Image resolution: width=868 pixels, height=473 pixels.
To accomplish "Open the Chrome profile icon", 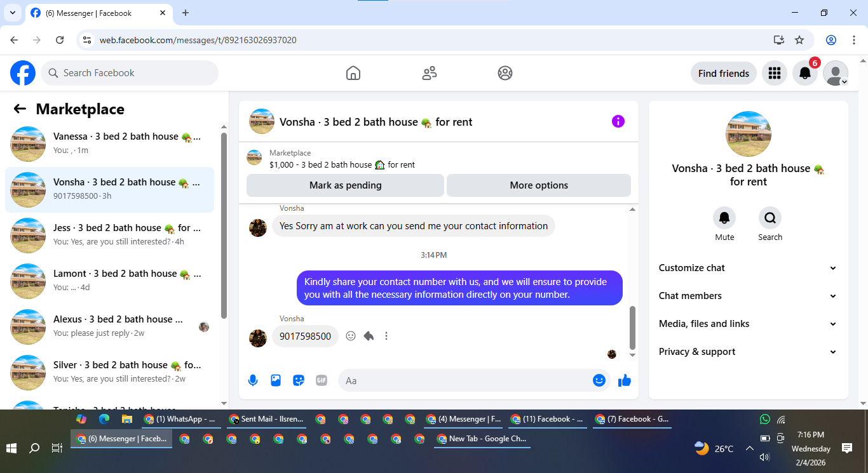I will coord(831,40).
